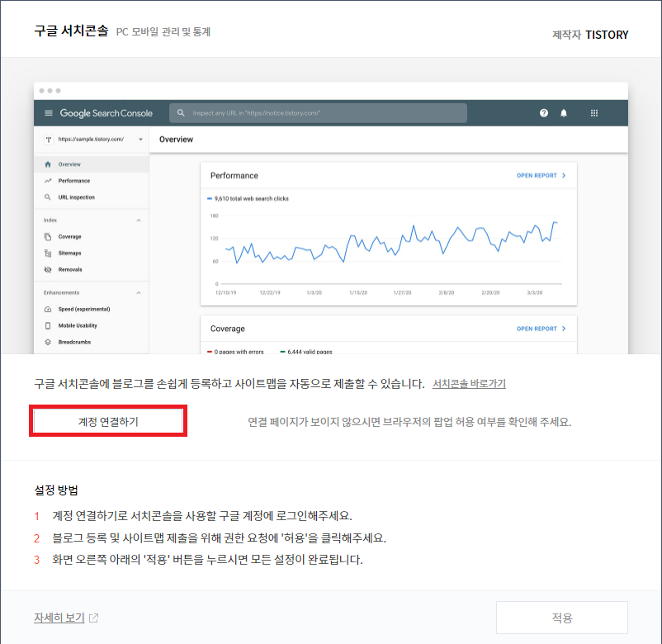The image size is (662, 644).
Task: Select Removals in the sidebar
Action: (x=91, y=269)
